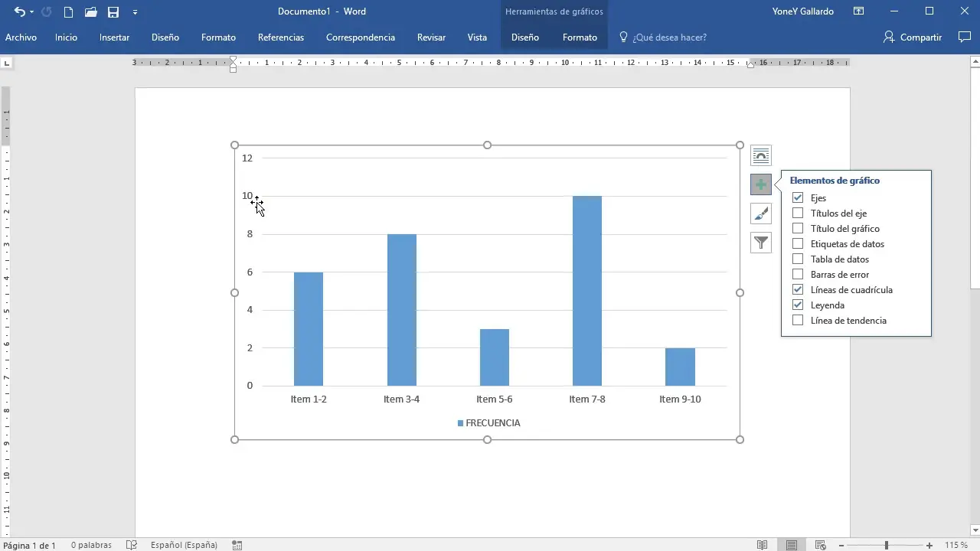Uncheck the Ejes checkbox
The image size is (980, 551).
tap(798, 198)
